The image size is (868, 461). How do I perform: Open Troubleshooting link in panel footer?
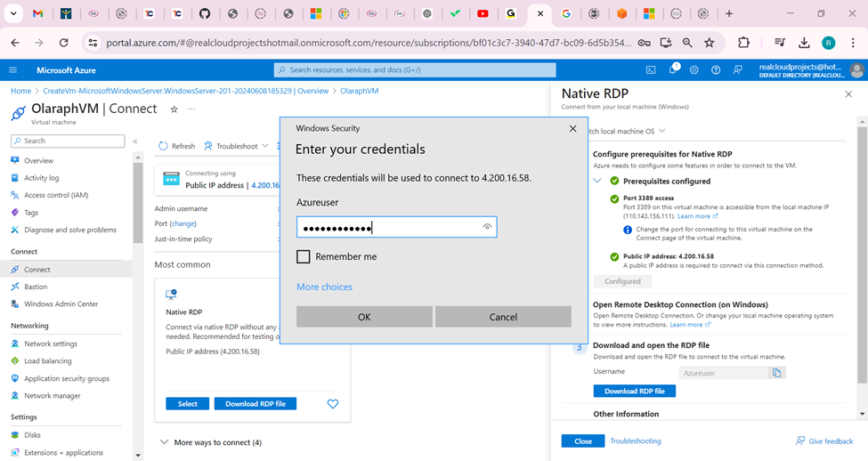tap(636, 441)
